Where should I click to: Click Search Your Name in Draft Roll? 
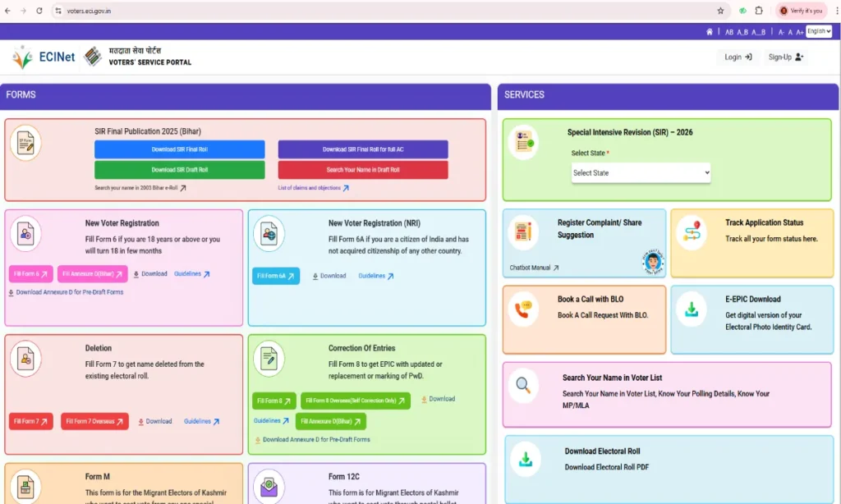[362, 170]
